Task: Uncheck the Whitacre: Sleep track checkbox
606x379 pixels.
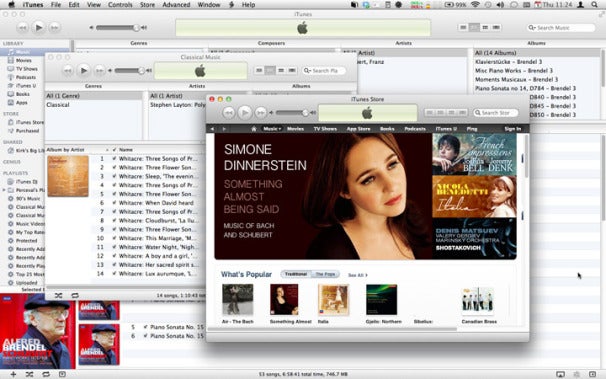Action: (x=114, y=176)
